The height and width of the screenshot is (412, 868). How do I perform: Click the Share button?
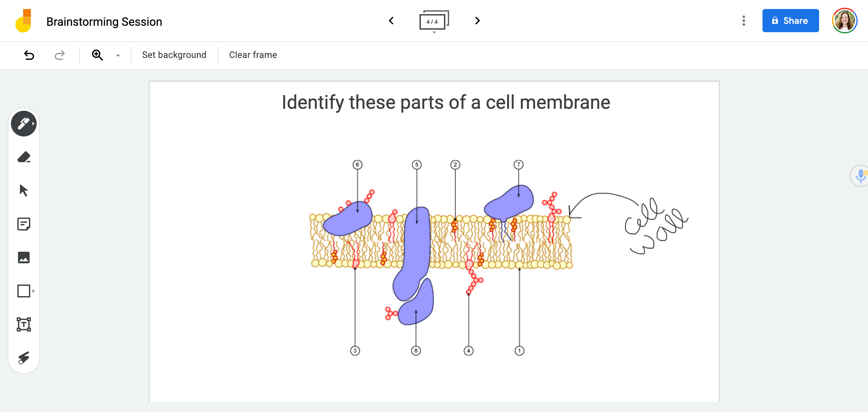tap(789, 21)
